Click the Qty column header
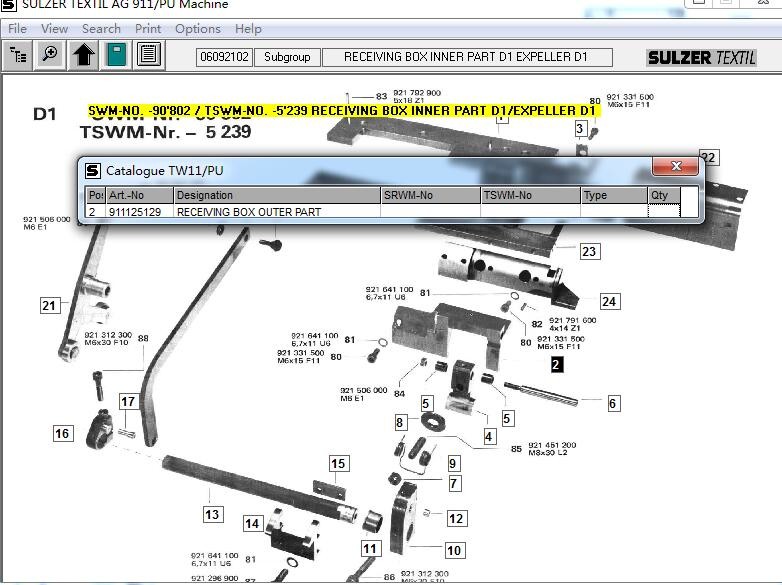This screenshot has width=782, height=585. (x=664, y=195)
